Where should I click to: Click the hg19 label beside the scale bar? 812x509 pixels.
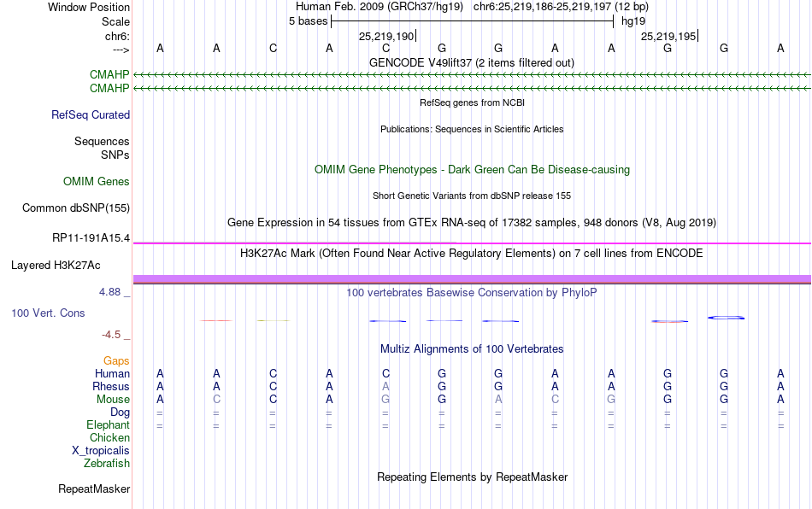633,21
